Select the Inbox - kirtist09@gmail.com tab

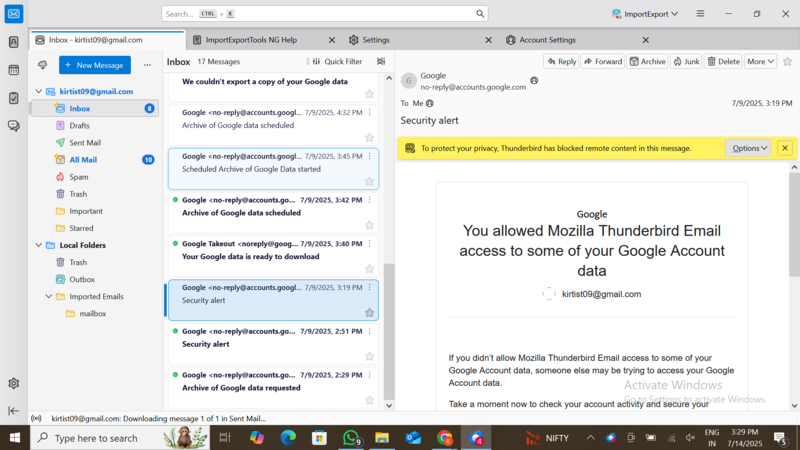point(107,40)
